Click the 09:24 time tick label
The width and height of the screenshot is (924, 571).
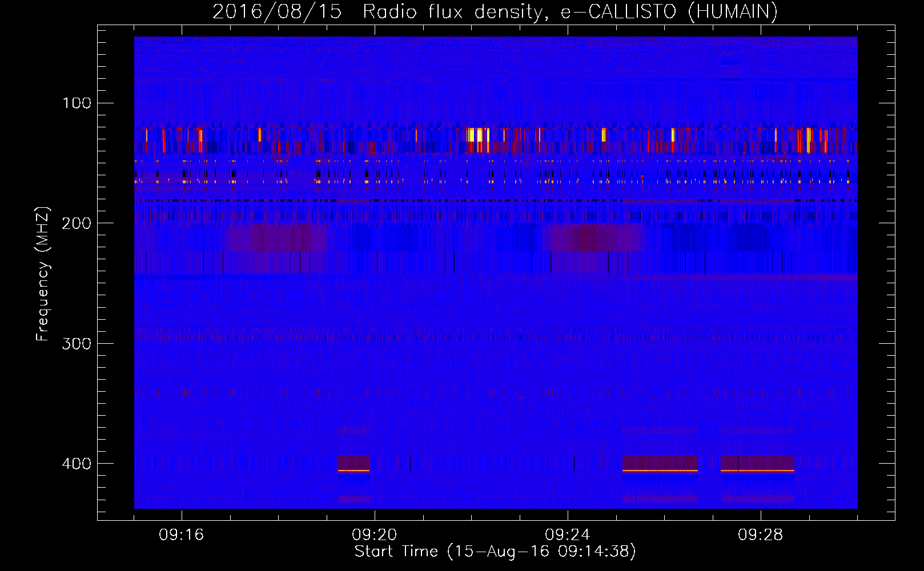(568, 535)
